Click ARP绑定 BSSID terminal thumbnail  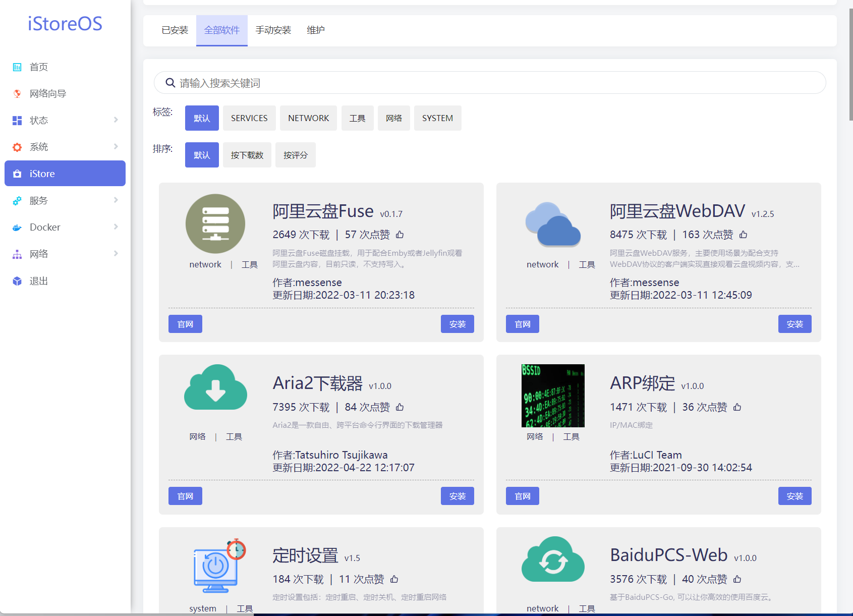pyautogui.click(x=553, y=396)
